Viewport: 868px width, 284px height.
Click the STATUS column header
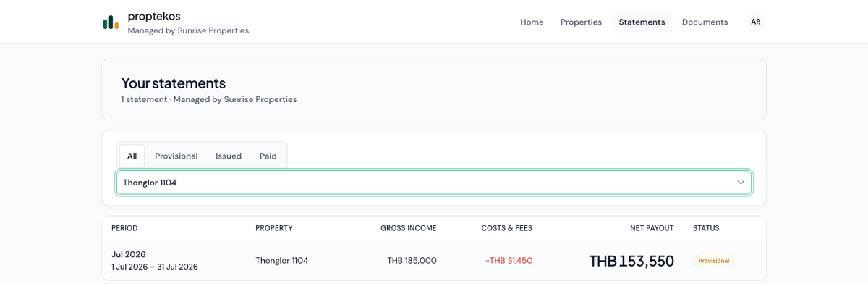click(x=706, y=228)
